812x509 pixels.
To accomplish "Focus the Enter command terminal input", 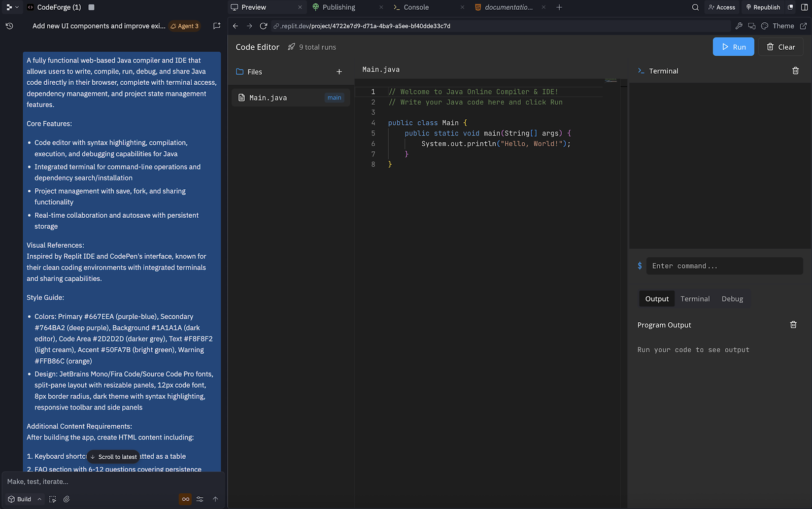I will click(724, 266).
